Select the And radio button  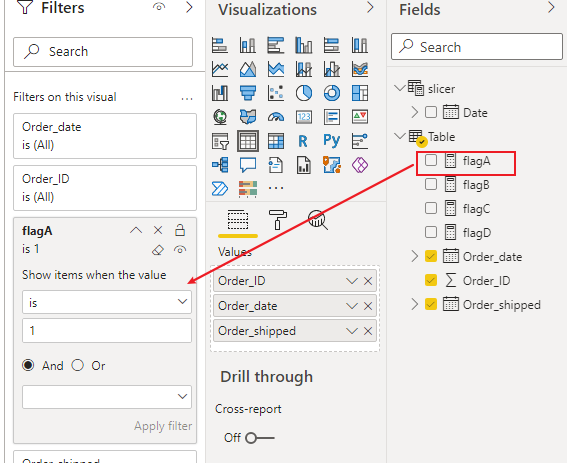[x=28, y=365]
